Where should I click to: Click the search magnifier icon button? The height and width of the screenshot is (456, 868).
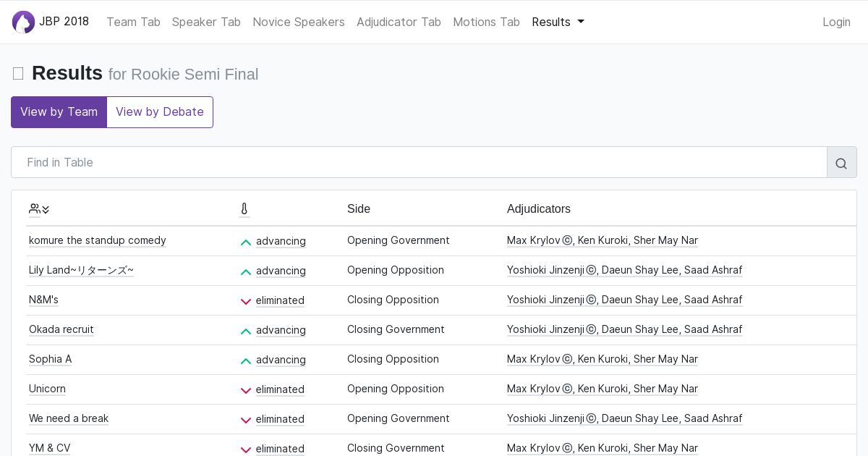[841, 163]
